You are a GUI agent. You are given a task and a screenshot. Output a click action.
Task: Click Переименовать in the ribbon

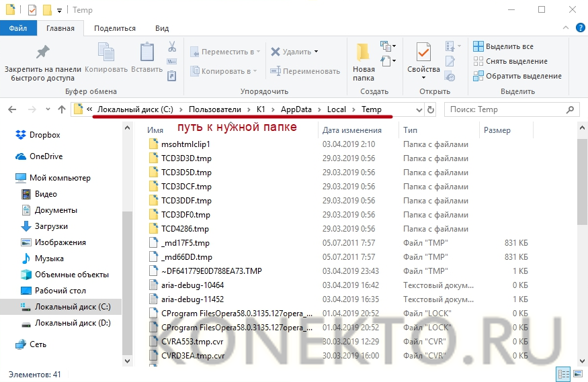(x=305, y=71)
